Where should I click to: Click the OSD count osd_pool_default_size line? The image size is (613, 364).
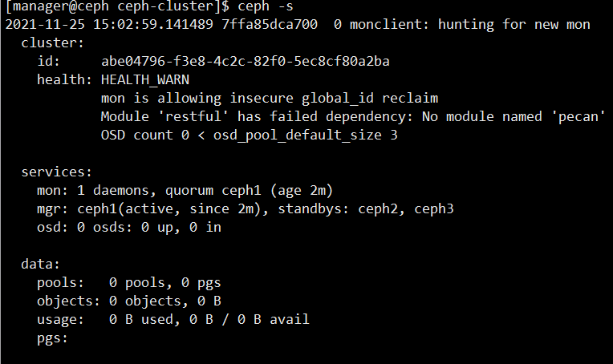pyautogui.click(x=249, y=135)
